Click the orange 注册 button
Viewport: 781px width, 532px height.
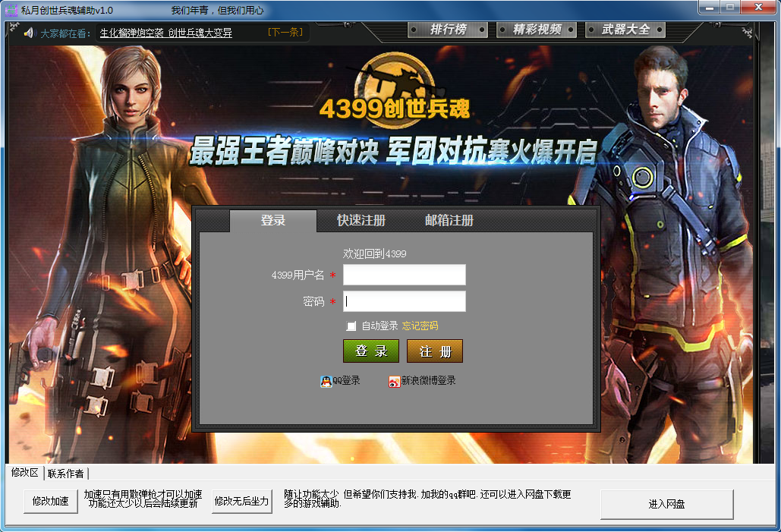[x=435, y=351]
